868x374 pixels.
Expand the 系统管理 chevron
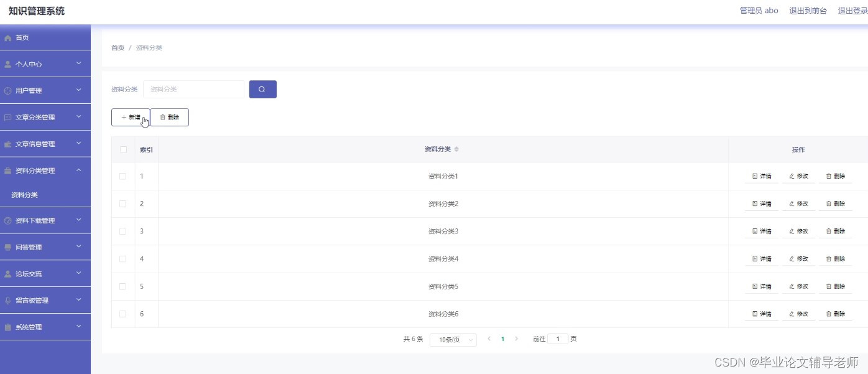(79, 326)
